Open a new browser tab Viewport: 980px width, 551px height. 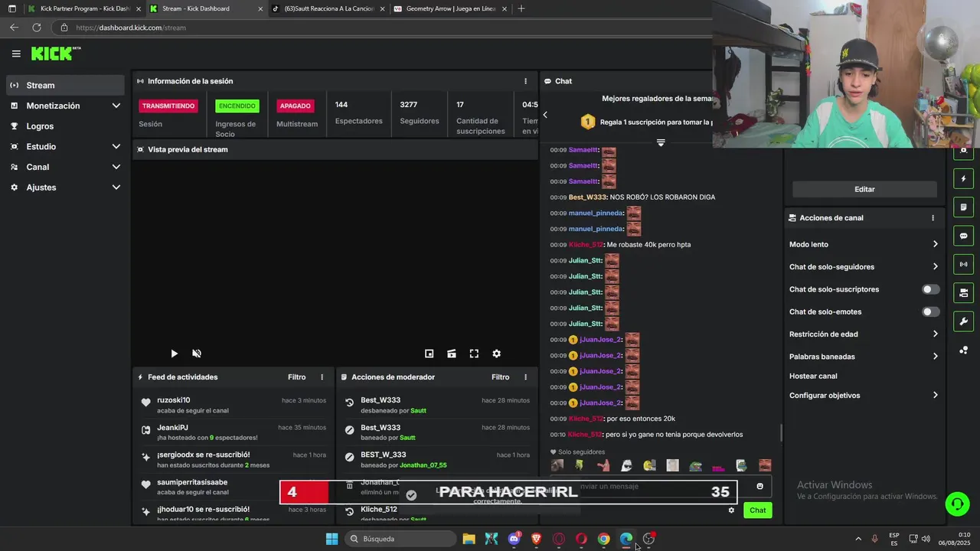[x=521, y=8]
